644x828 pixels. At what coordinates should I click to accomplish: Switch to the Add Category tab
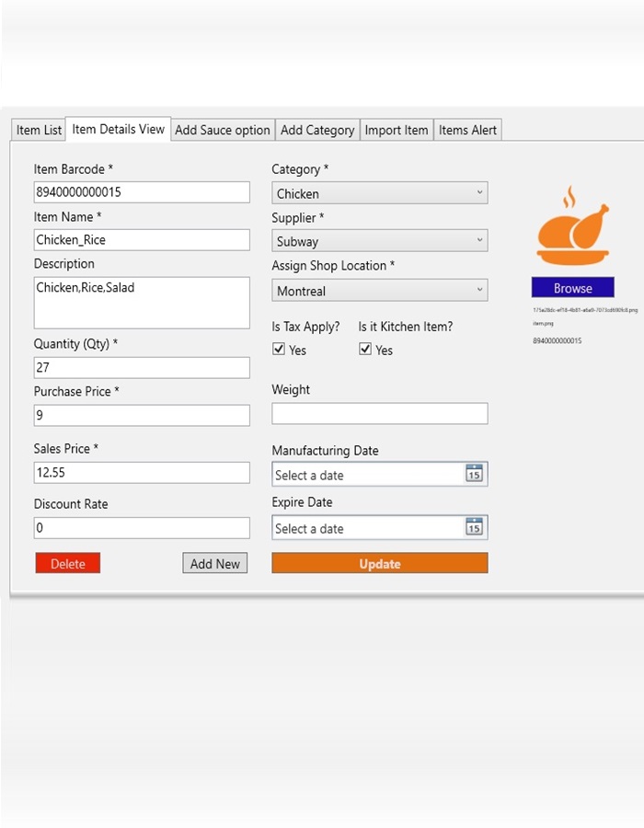point(316,129)
